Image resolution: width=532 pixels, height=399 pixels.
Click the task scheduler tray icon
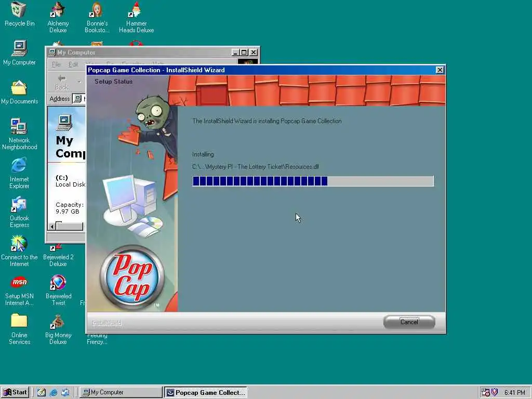pos(486,392)
